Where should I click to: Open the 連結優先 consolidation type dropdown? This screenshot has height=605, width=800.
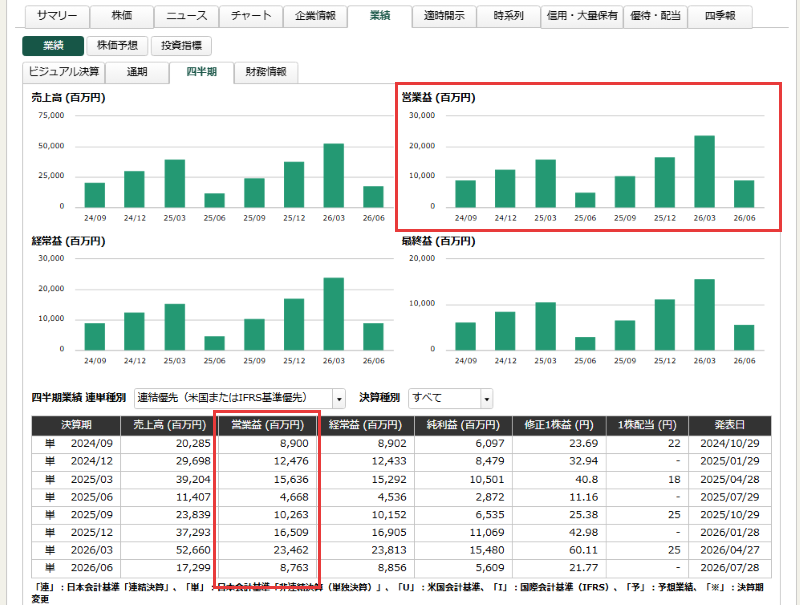(240, 398)
